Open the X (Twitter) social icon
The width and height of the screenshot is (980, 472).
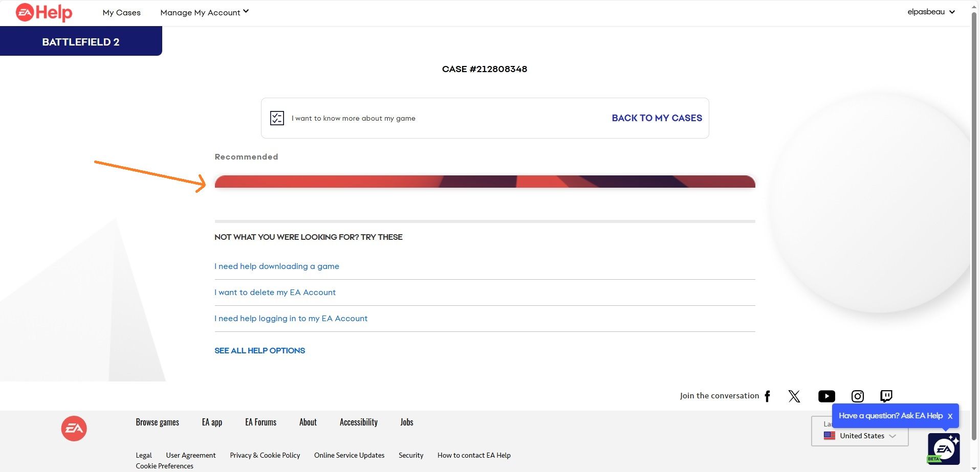794,396
